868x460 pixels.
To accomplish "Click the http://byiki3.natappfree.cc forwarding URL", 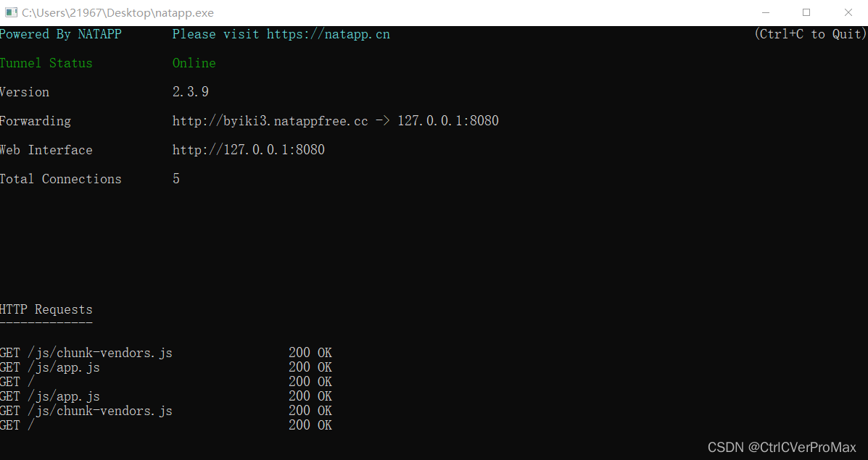I will tap(270, 121).
